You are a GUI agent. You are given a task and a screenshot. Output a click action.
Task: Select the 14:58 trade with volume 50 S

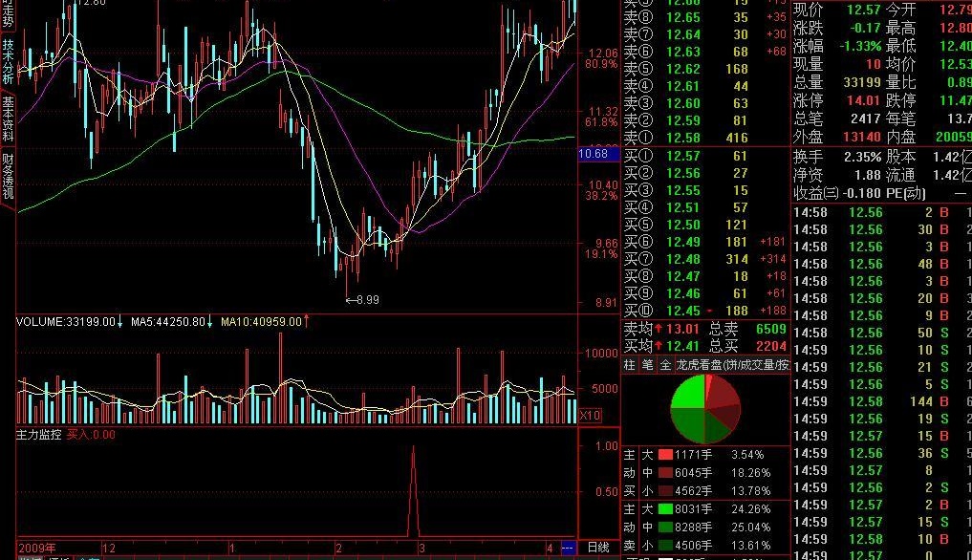click(882, 333)
